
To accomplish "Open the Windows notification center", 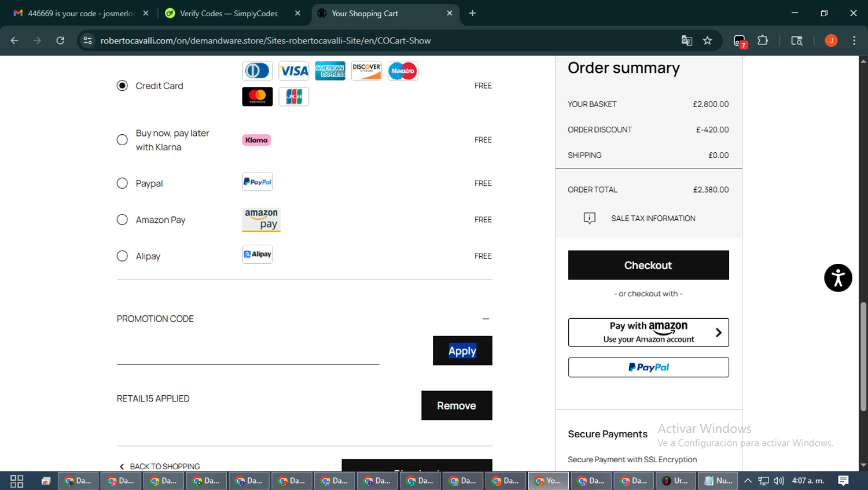I will coord(844,481).
